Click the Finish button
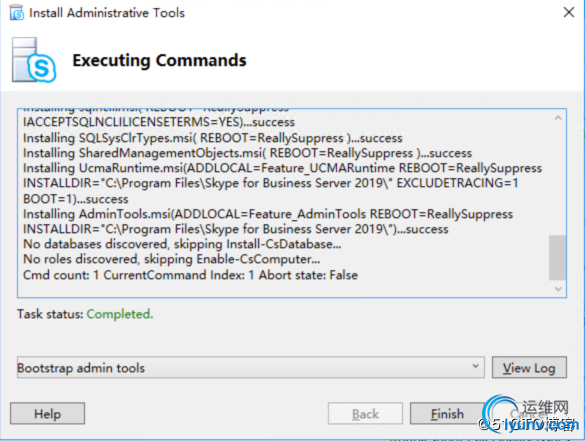The height and width of the screenshot is (441, 585). pos(447,413)
